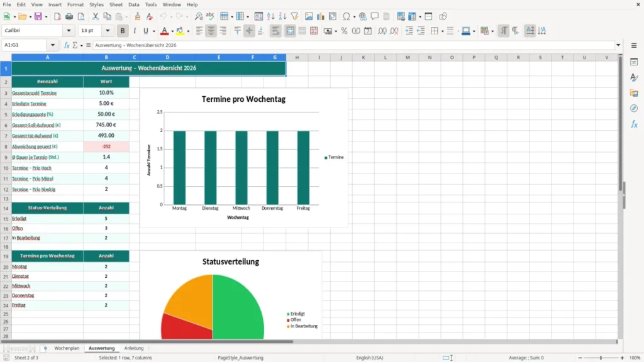Click English (USA) language in status bar
Viewport: 644px width, 362px height.
(x=370, y=358)
